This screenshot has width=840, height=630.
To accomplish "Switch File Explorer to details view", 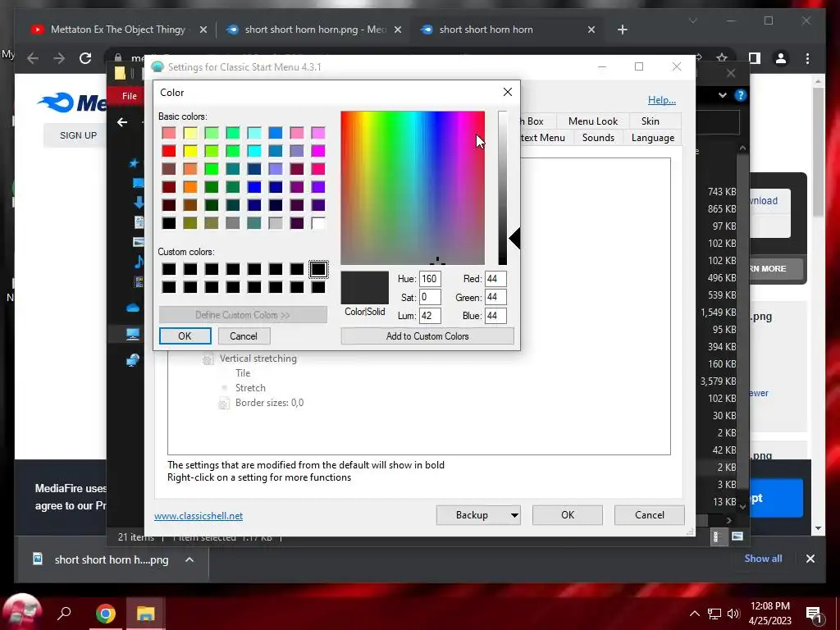I will 716,536.
